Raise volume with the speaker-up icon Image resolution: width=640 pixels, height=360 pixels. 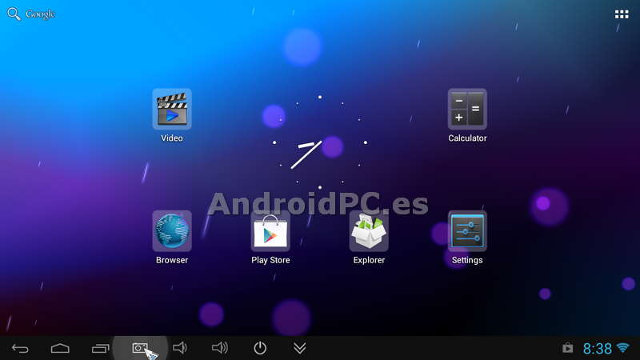click(220, 348)
